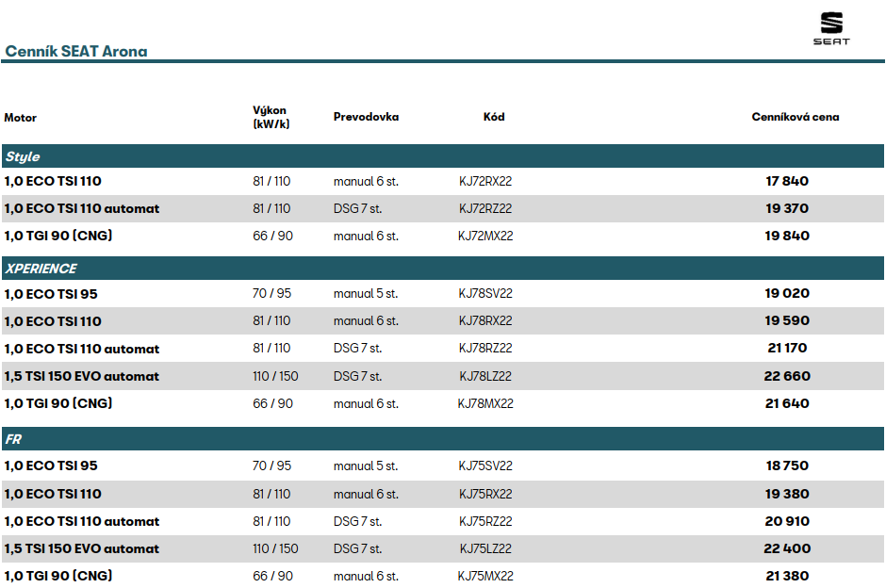Image resolution: width=886 pixels, height=588 pixels.
Task: Click the Cenník SEAT Arona title
Action: tap(76, 51)
